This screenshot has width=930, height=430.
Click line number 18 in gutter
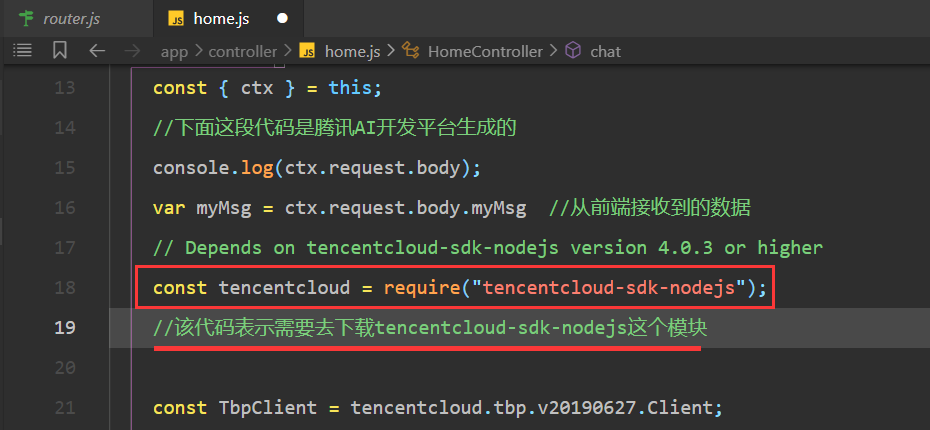tap(65, 288)
